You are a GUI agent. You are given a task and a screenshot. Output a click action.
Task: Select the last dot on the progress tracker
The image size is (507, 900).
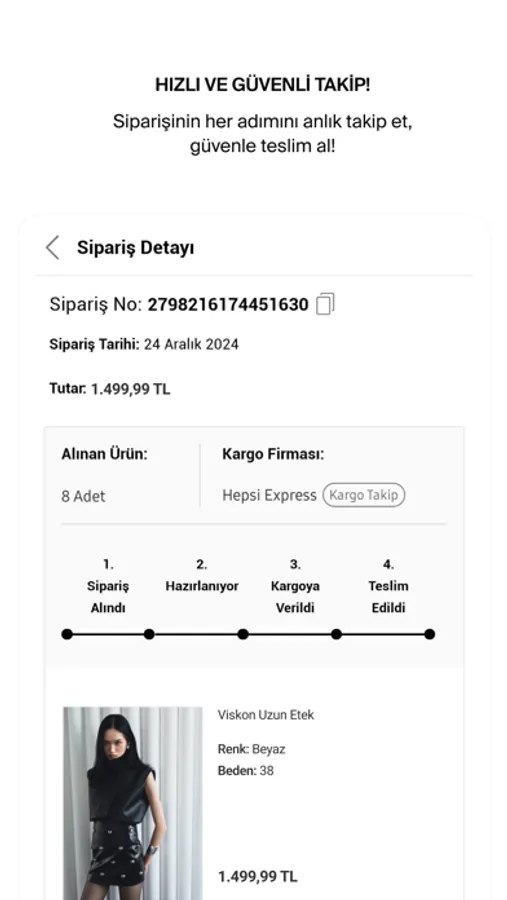[x=429, y=634]
